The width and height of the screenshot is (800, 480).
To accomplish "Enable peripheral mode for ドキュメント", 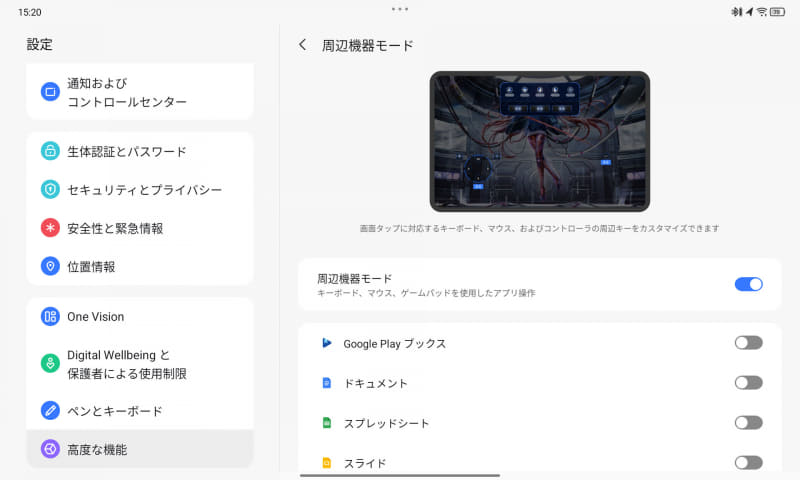I will click(x=748, y=383).
